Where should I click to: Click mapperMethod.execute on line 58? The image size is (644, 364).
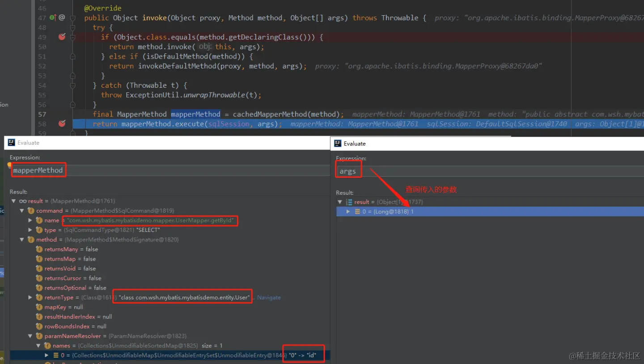pos(162,124)
